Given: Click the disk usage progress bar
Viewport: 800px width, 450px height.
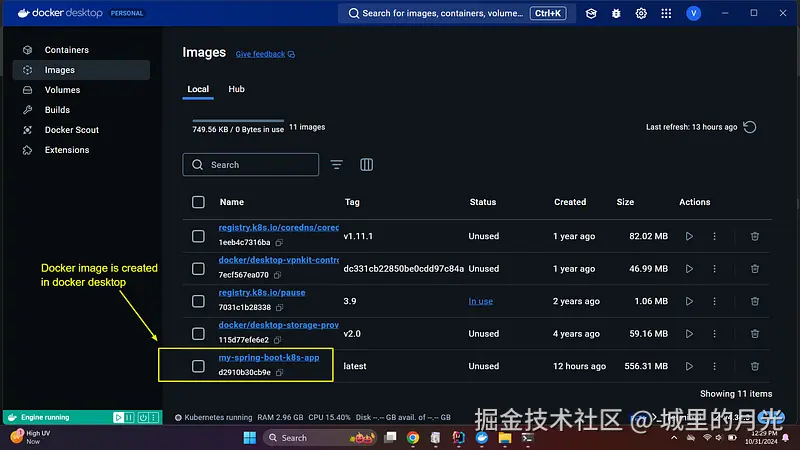Looking at the screenshot, I should click(x=238, y=121).
